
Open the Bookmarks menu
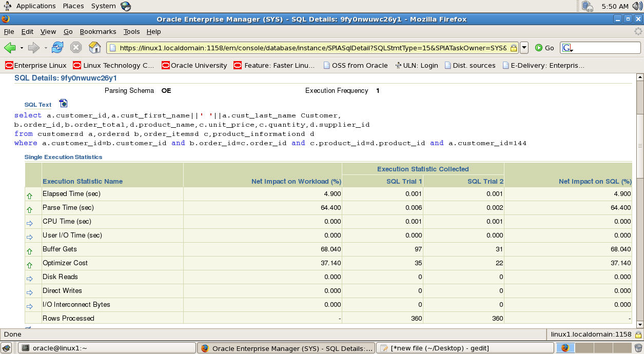click(x=97, y=31)
